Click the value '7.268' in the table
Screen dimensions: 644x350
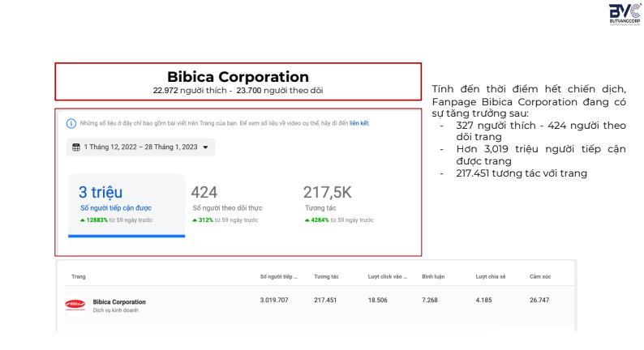(x=430, y=300)
